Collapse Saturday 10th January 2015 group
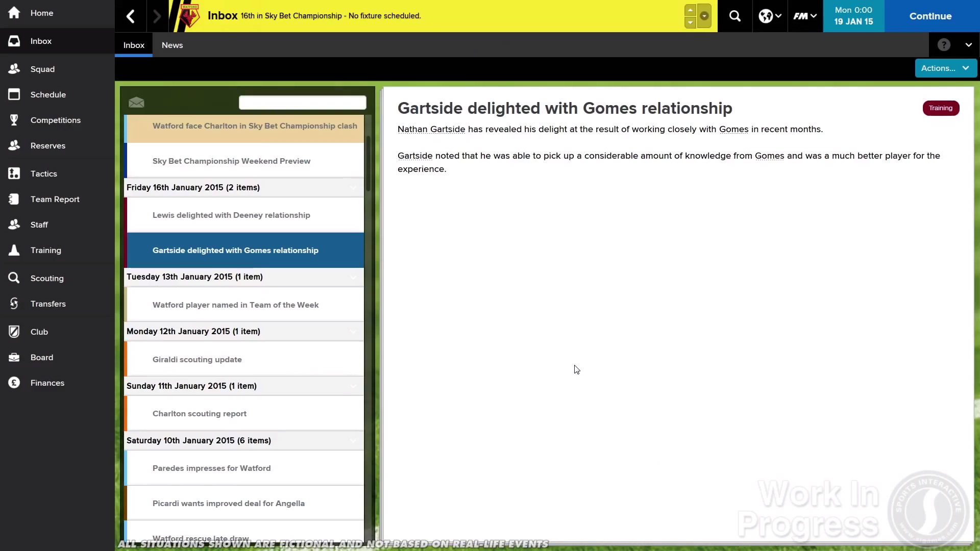 (x=353, y=441)
